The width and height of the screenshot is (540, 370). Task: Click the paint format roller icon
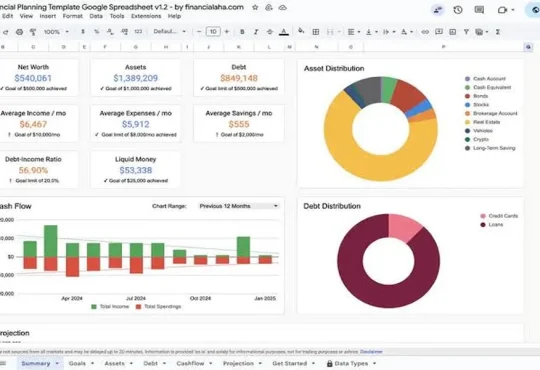coord(33,32)
